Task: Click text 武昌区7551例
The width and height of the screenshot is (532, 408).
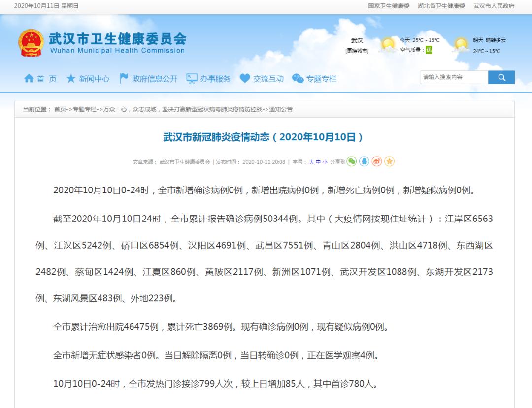Action: (284, 246)
